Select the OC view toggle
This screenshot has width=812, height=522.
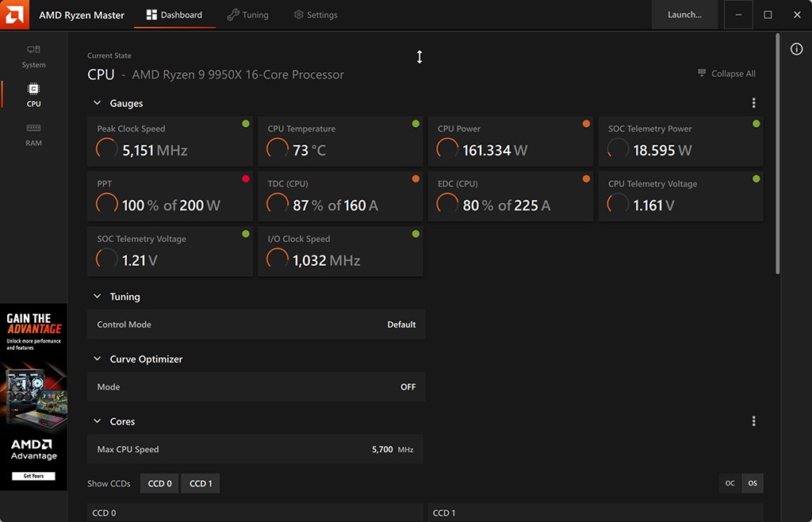(x=730, y=483)
